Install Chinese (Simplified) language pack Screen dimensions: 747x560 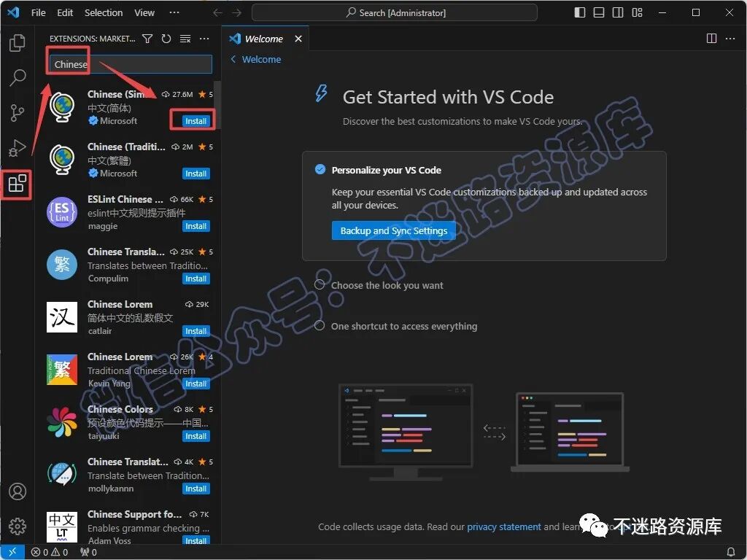point(196,121)
